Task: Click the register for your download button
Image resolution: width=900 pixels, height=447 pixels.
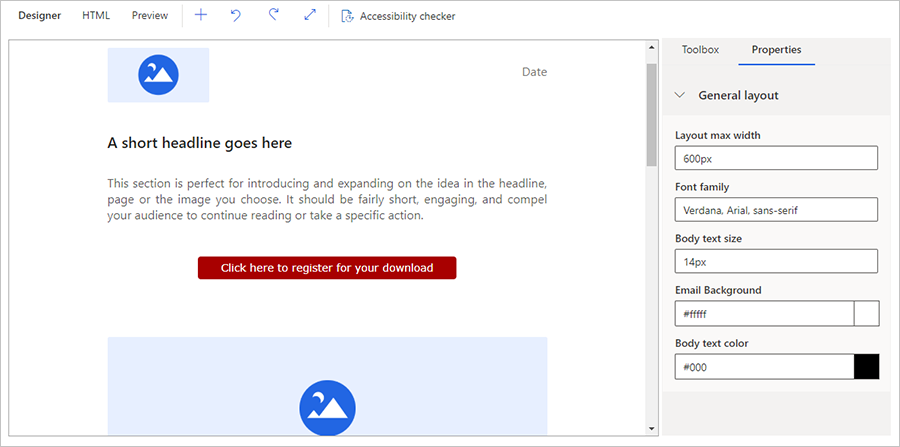Action: click(327, 268)
